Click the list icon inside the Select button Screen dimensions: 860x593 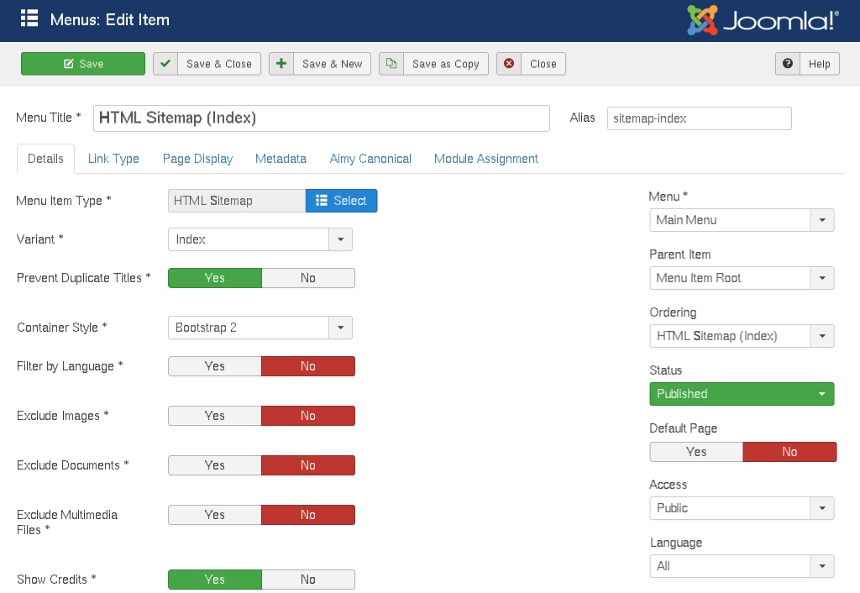click(323, 200)
